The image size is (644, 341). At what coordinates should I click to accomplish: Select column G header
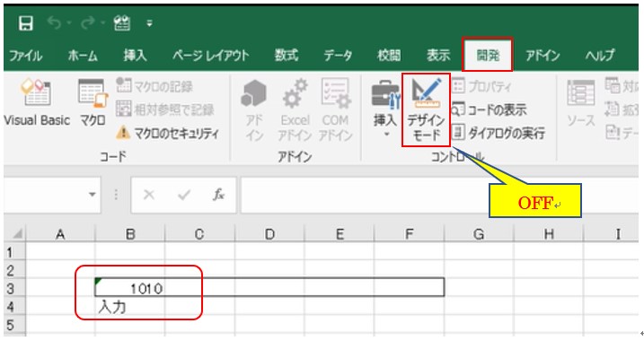(x=479, y=234)
